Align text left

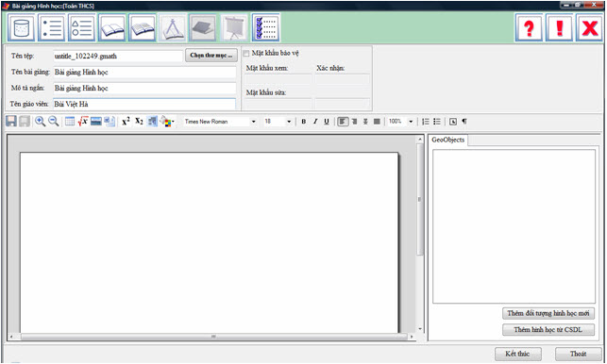point(343,122)
